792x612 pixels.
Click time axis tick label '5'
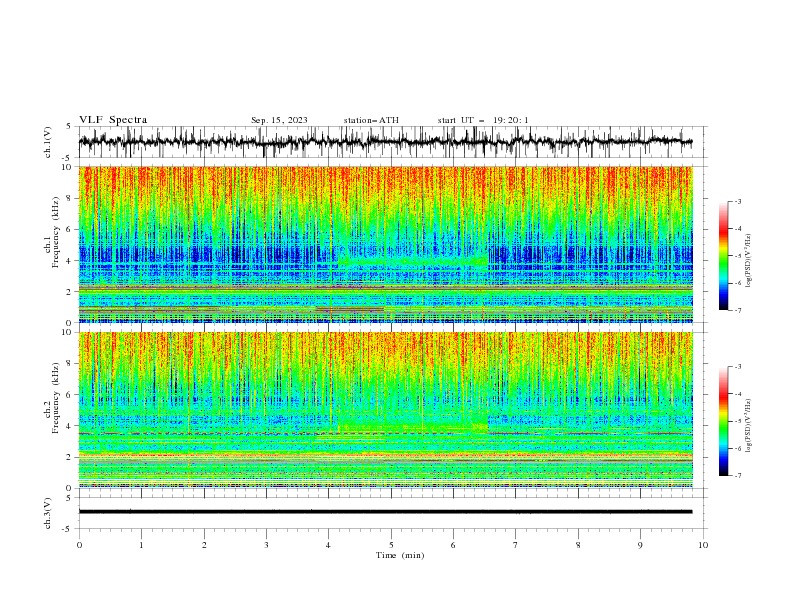391,545
